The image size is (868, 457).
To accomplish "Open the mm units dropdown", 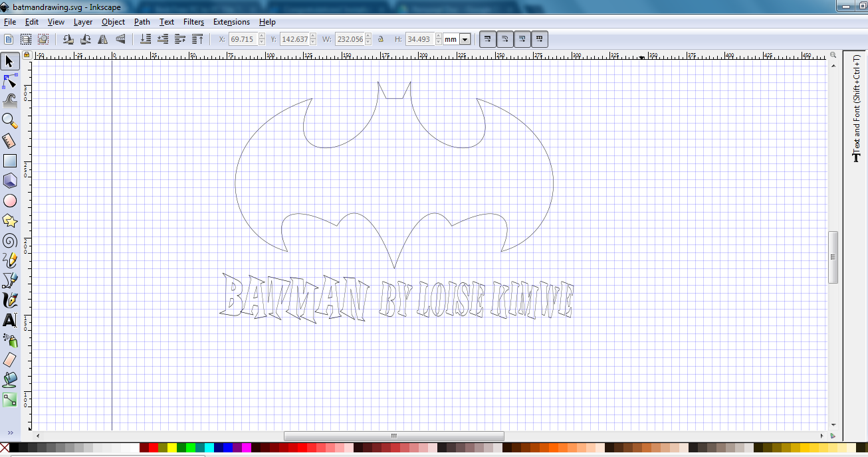I will tap(465, 39).
